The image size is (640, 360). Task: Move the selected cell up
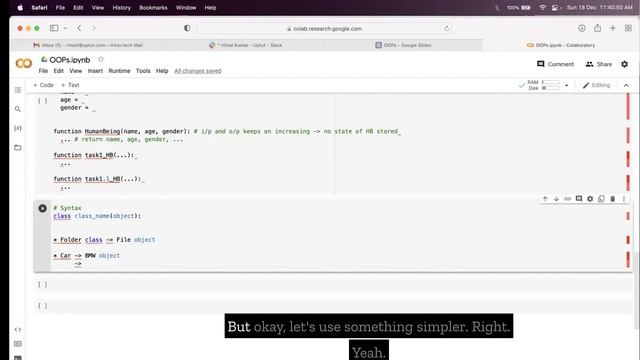coord(545,199)
